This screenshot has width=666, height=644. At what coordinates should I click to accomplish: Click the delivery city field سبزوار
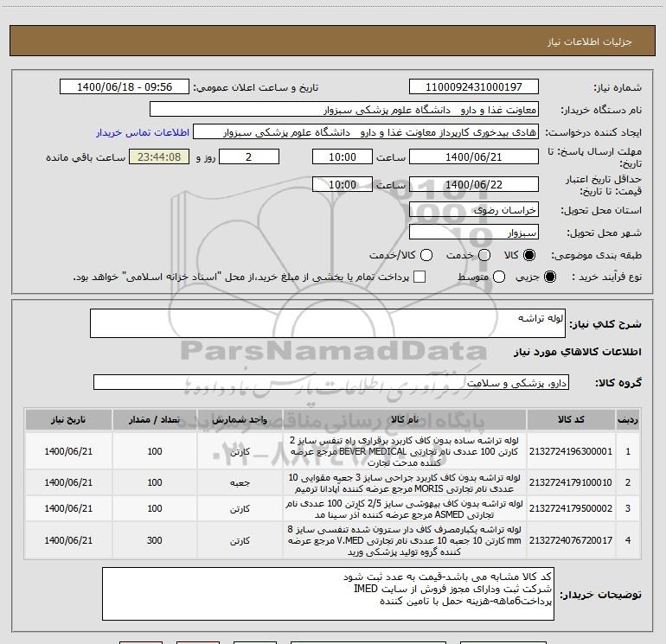pyautogui.click(x=474, y=233)
